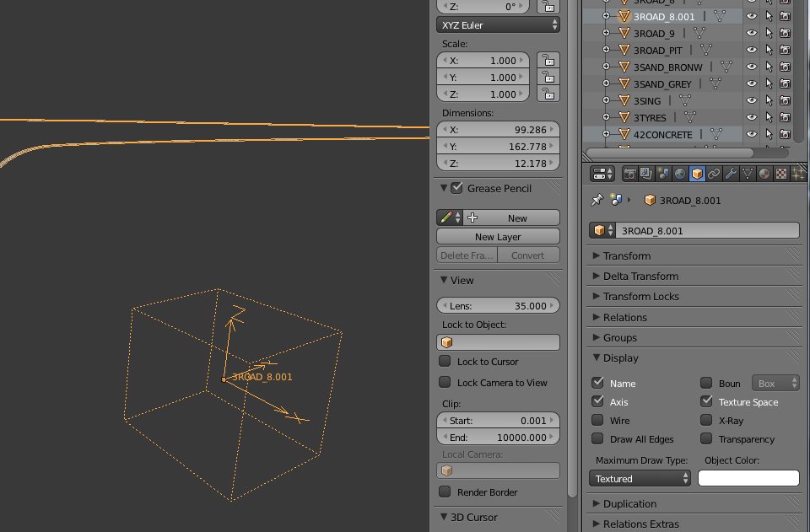The height and width of the screenshot is (532, 810).
Task: Toggle selectability arrow for 42CONCRETE
Action: [769, 134]
